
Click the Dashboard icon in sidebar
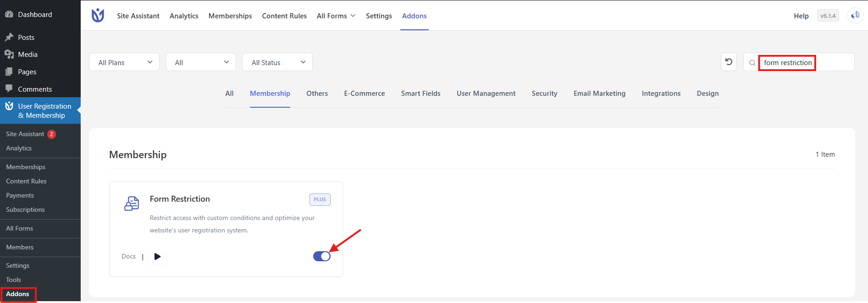point(9,14)
